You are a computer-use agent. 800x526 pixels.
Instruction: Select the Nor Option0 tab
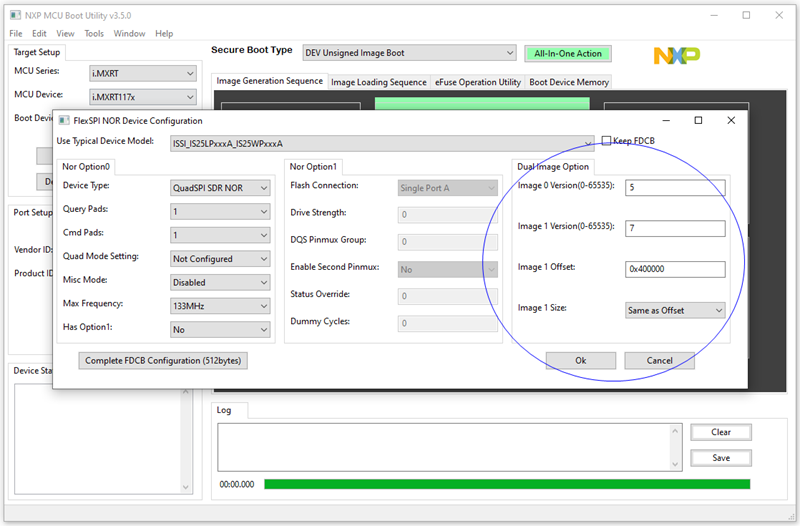[86, 166]
